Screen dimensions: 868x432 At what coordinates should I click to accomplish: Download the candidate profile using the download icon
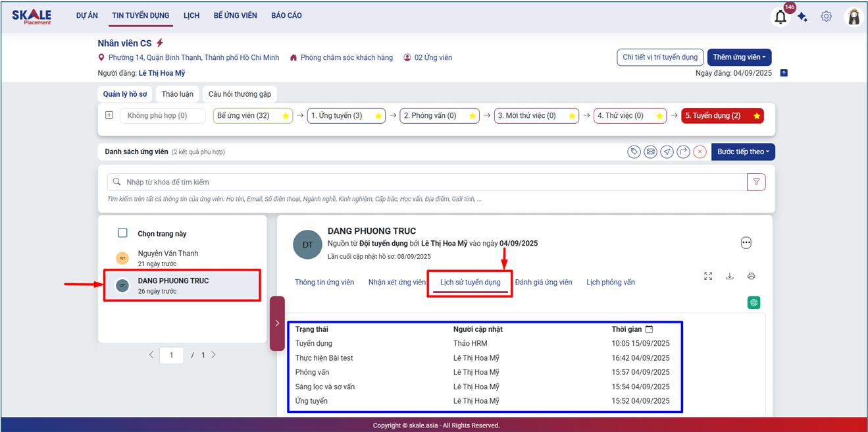pyautogui.click(x=729, y=276)
